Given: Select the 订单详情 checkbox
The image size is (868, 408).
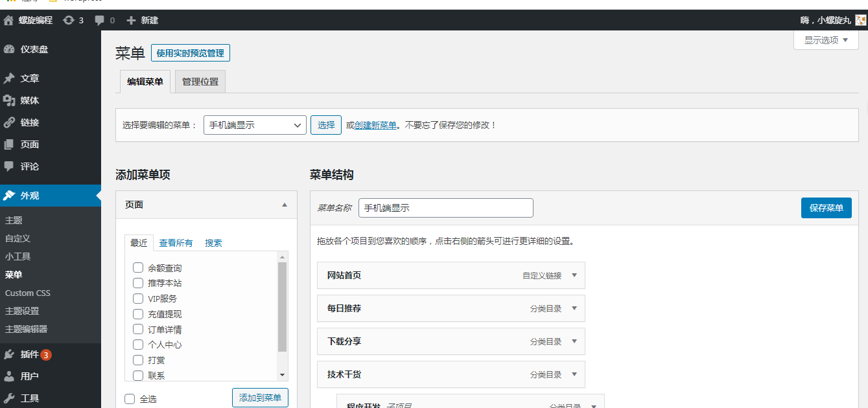Looking at the screenshot, I should click(138, 329).
